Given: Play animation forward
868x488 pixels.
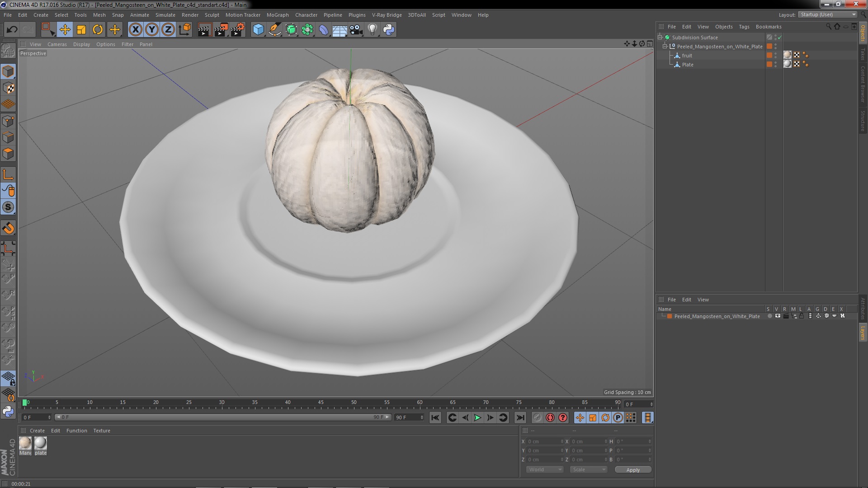Looking at the screenshot, I should pyautogui.click(x=477, y=418).
